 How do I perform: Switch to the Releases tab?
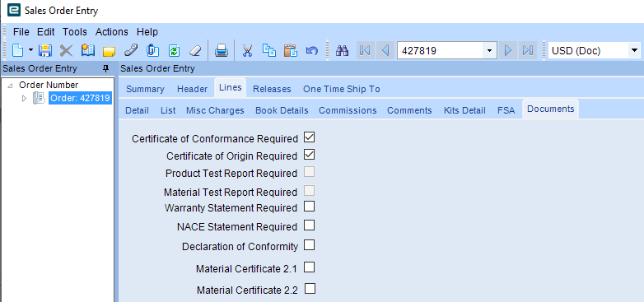pos(272,89)
